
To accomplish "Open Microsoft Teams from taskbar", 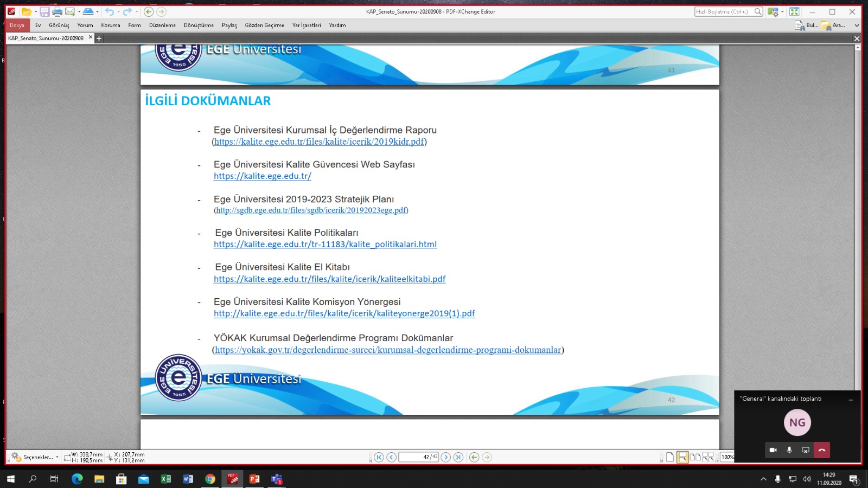I will tap(277, 479).
